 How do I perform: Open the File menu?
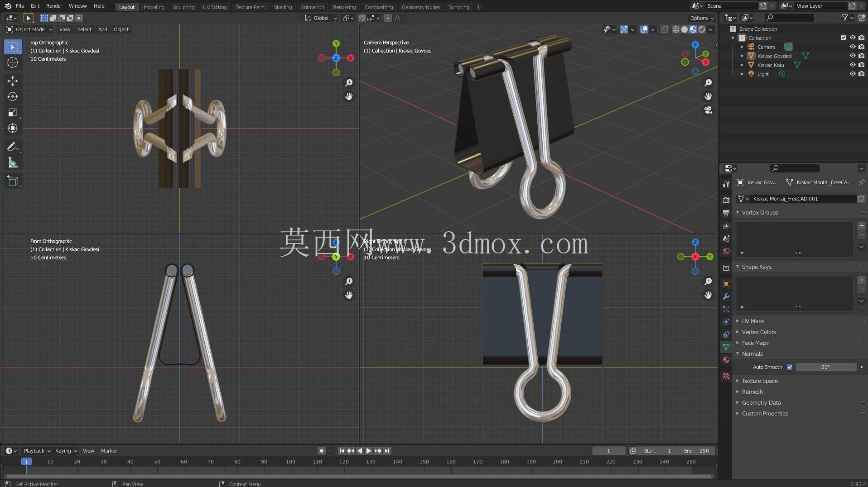(20, 6)
